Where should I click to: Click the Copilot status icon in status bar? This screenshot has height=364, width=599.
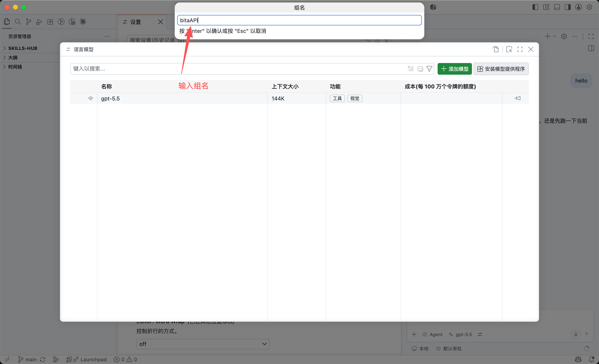pos(578,359)
